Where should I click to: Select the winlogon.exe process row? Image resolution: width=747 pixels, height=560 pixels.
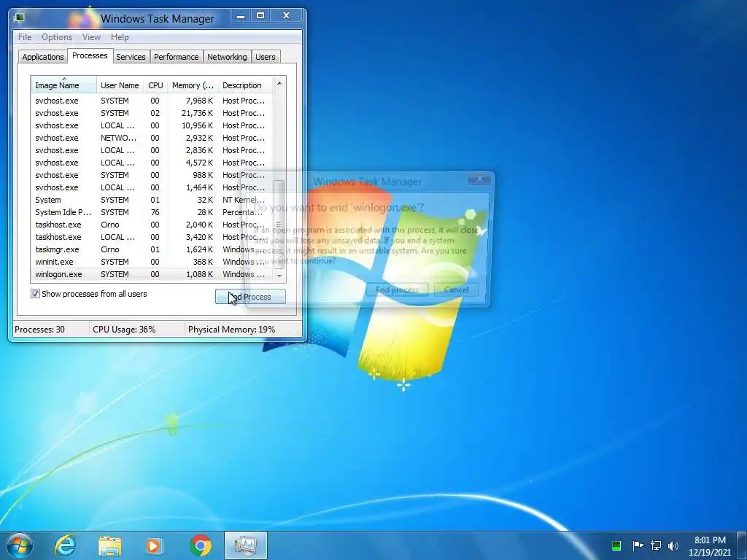click(152, 274)
